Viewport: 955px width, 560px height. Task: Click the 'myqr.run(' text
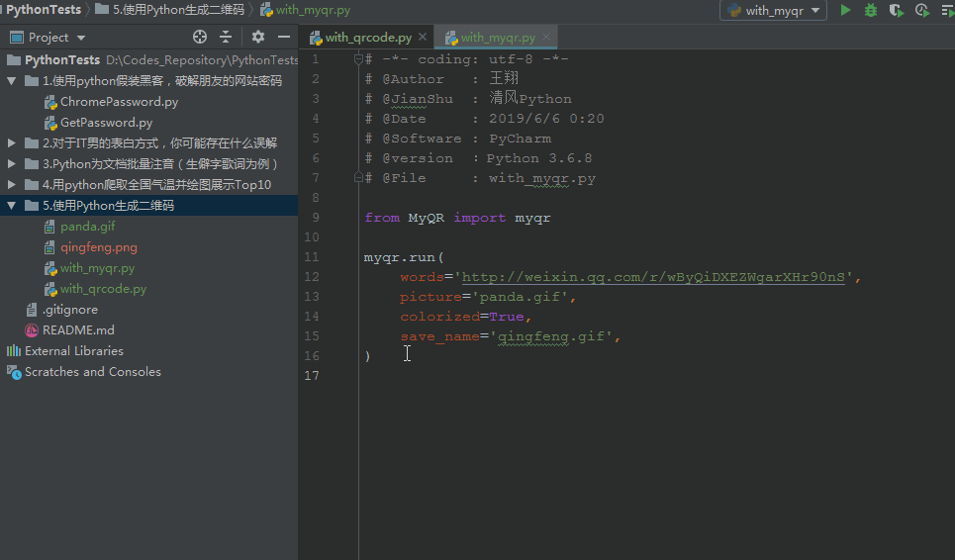[x=404, y=257]
